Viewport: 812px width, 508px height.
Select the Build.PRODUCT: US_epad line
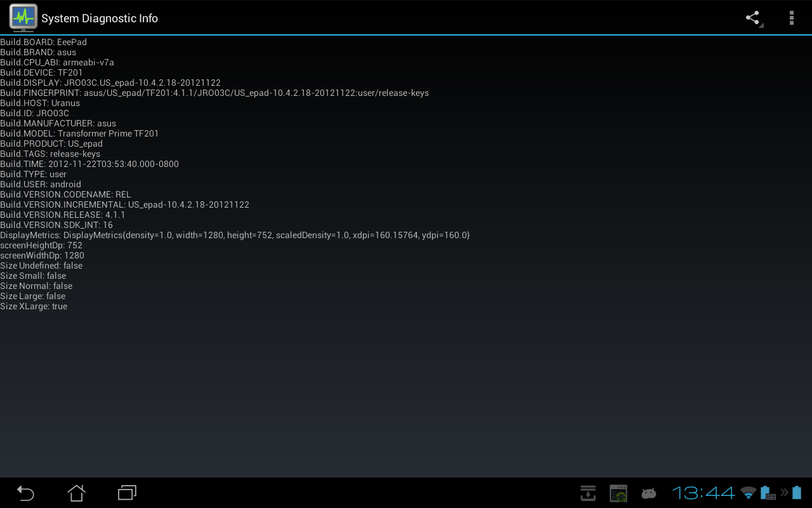(x=51, y=144)
